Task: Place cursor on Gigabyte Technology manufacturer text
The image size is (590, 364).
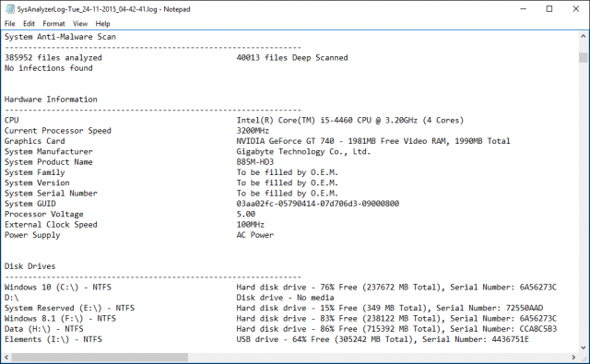Action: pos(303,151)
